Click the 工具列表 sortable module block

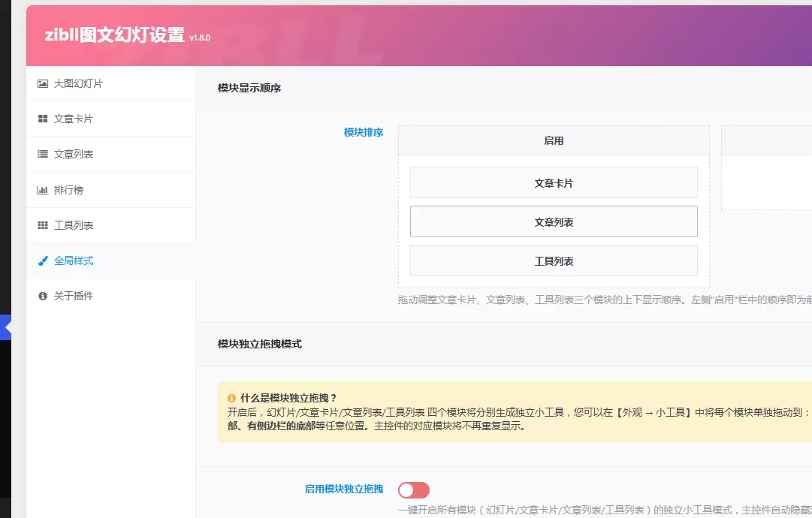[x=554, y=261]
